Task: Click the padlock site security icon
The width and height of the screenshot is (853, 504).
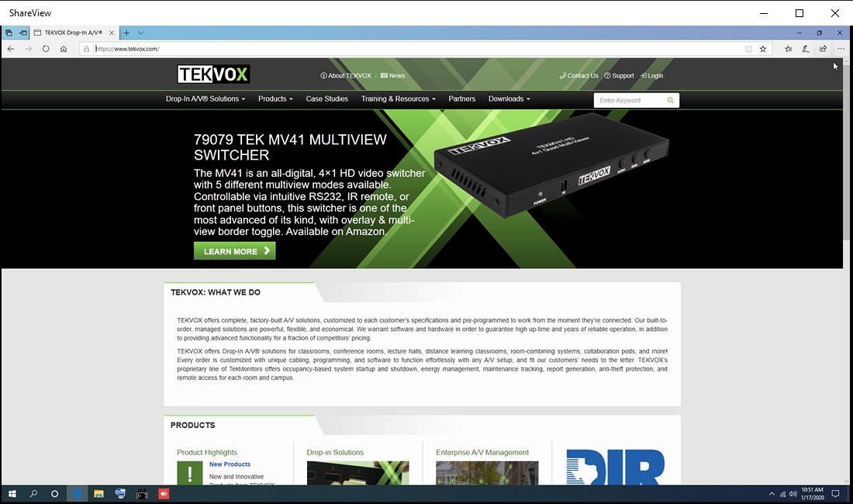Action: 87,49
